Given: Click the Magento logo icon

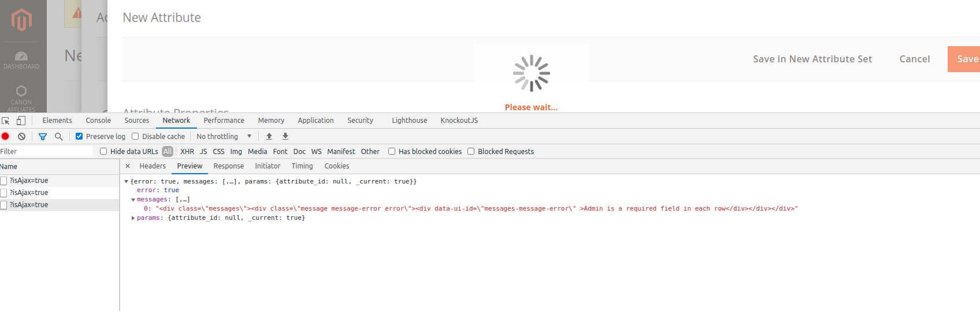Looking at the screenshot, I should (21, 20).
